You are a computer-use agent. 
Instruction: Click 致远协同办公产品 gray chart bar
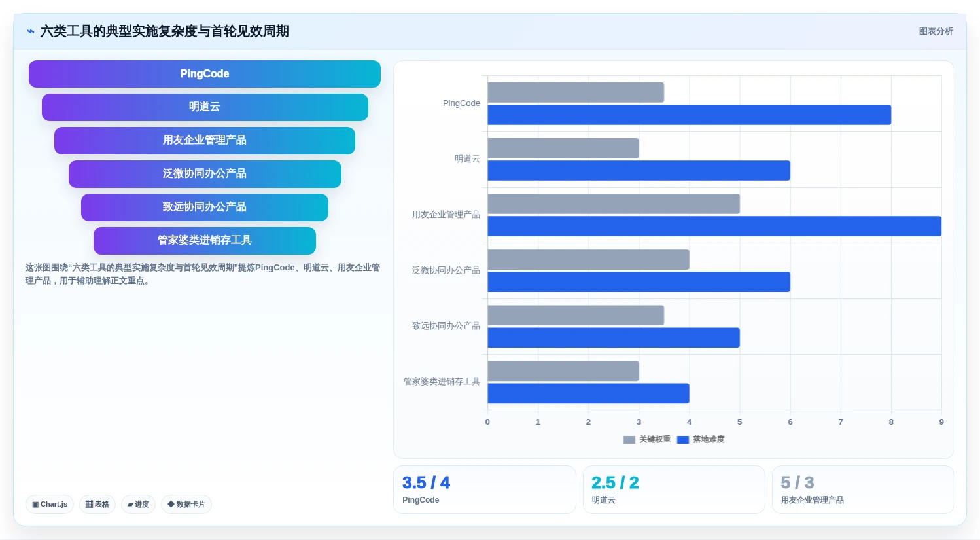click(x=576, y=315)
